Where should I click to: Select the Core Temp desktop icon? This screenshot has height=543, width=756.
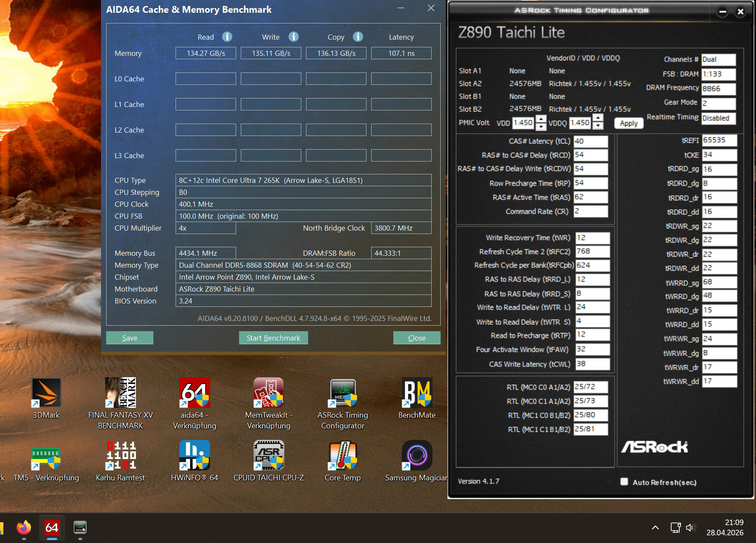pos(343,461)
